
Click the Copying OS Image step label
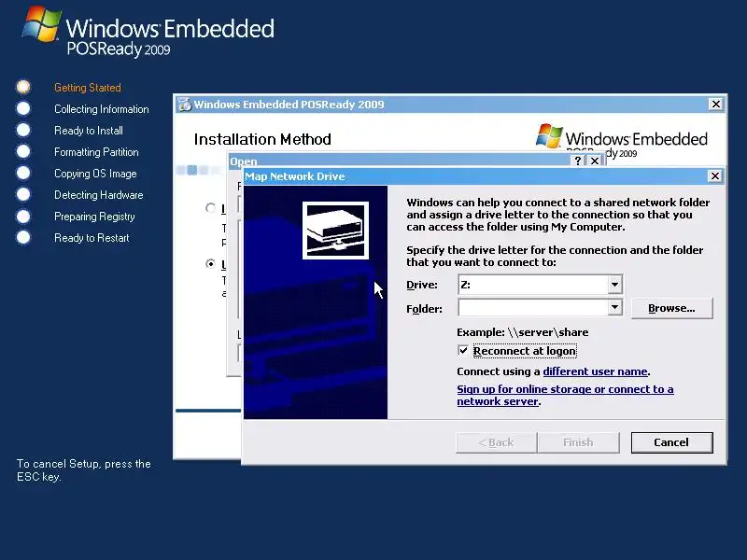(x=95, y=174)
